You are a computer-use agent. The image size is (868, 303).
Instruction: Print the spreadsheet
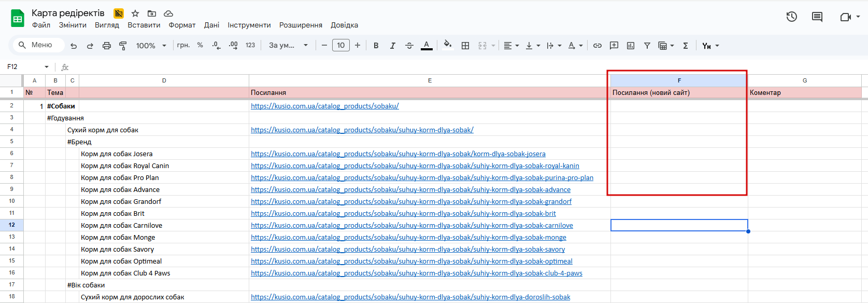pos(106,46)
